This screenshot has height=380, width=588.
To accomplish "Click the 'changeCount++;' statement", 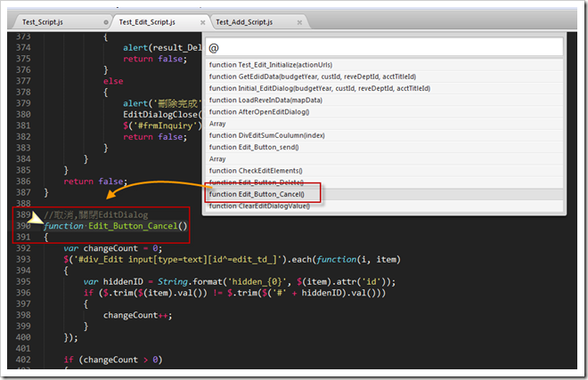I will [x=137, y=316].
